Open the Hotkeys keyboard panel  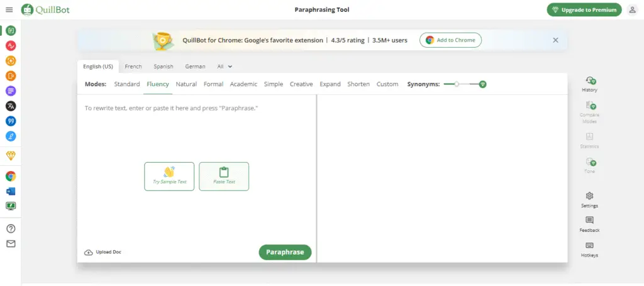pyautogui.click(x=589, y=250)
